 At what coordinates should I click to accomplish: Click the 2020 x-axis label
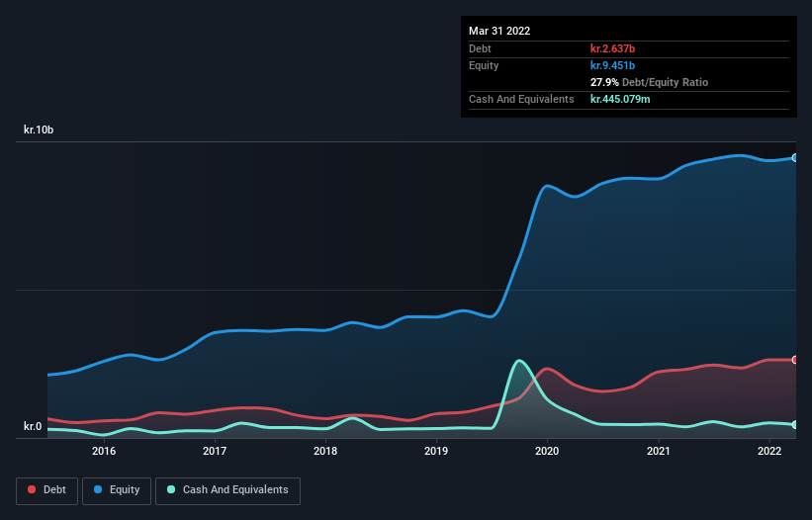pos(547,451)
